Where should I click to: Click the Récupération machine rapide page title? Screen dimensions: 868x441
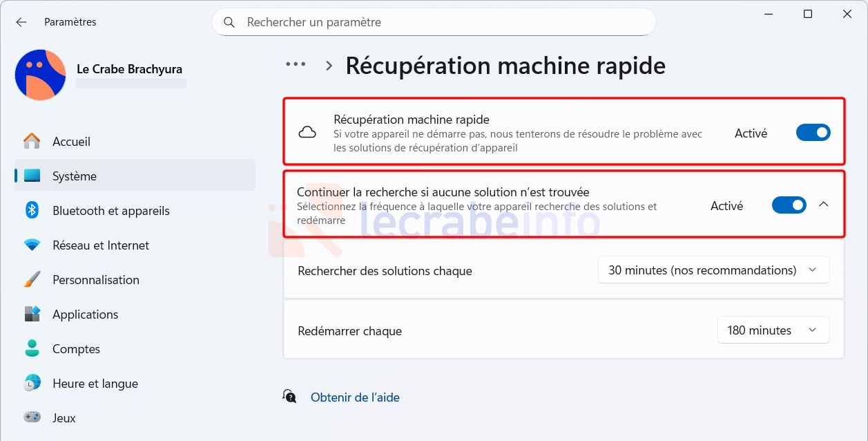[x=505, y=66]
